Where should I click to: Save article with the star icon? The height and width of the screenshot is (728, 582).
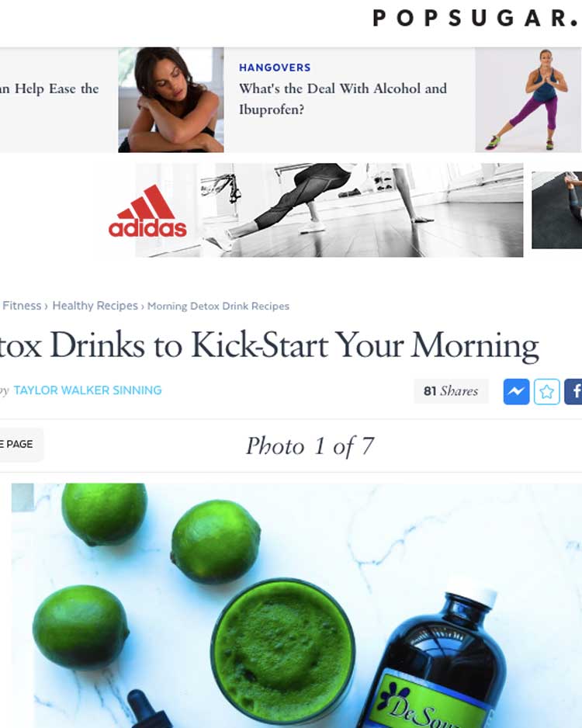pyautogui.click(x=547, y=391)
